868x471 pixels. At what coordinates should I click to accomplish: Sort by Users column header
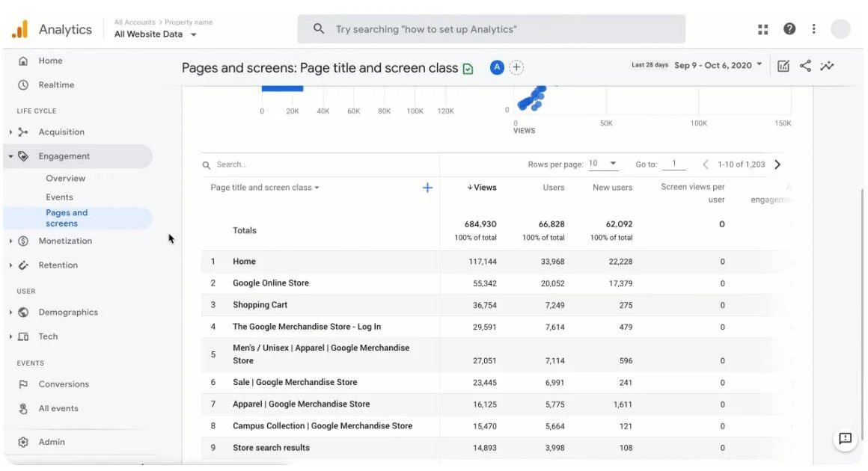pyautogui.click(x=554, y=188)
